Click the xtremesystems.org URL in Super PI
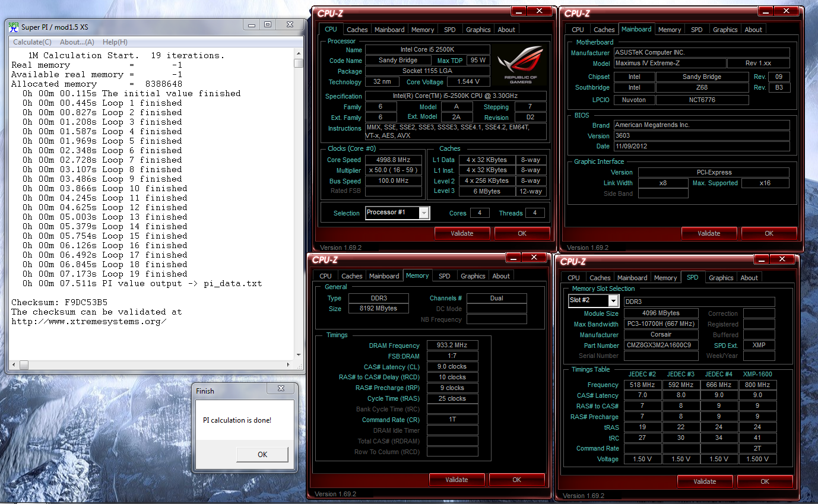The height and width of the screenshot is (504, 818). [x=89, y=322]
